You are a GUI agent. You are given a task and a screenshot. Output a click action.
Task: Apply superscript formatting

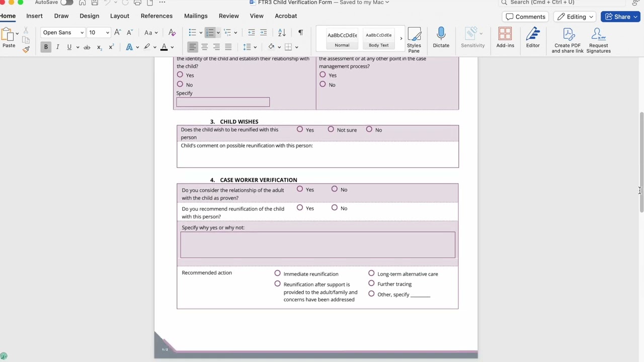[x=111, y=47]
